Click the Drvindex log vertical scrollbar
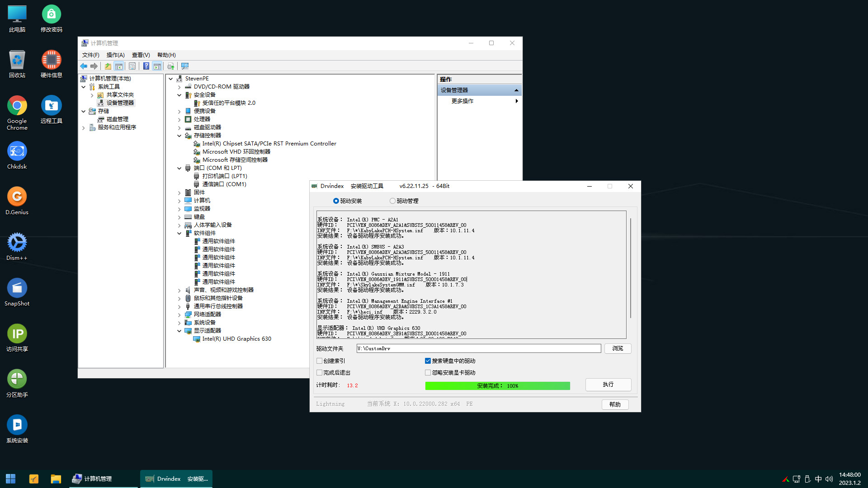This screenshot has height=488, width=868. [630, 268]
